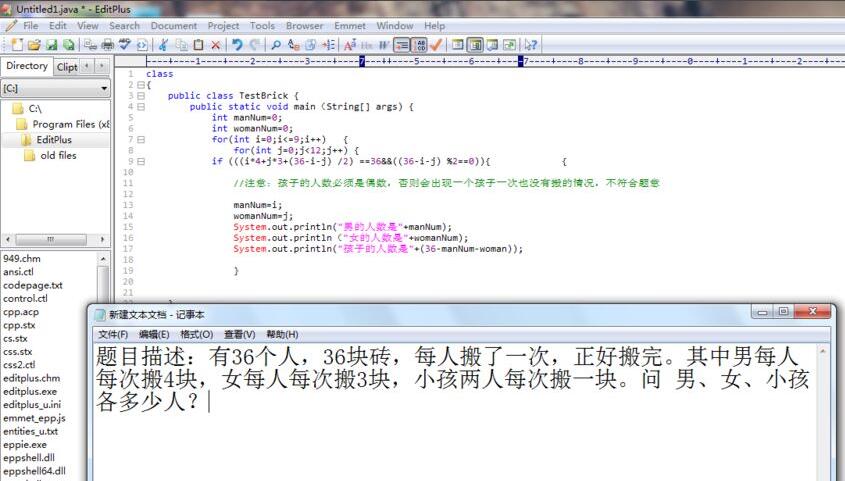Click the Print icon in toolbar
The width and height of the screenshot is (845, 481).
107,45
